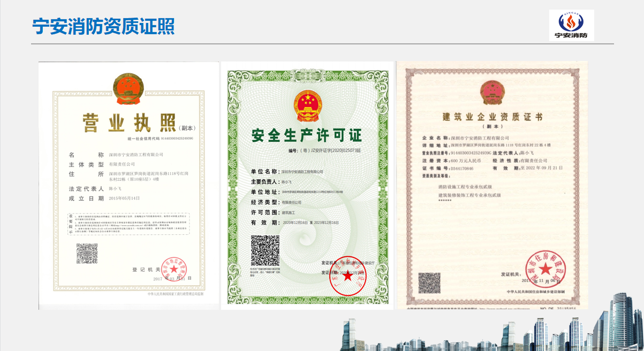
Task: Click the 建筑业企业资质证书 heading text
Action: click(493, 117)
